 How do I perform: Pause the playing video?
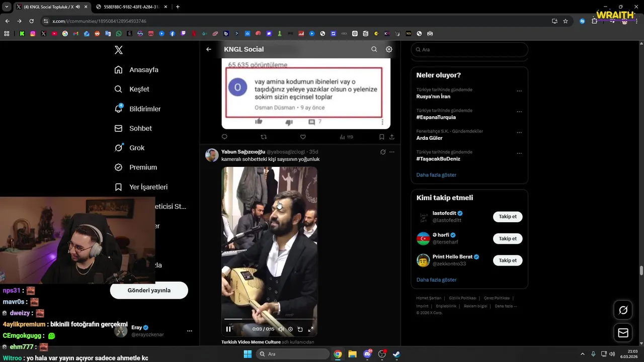[x=228, y=329]
